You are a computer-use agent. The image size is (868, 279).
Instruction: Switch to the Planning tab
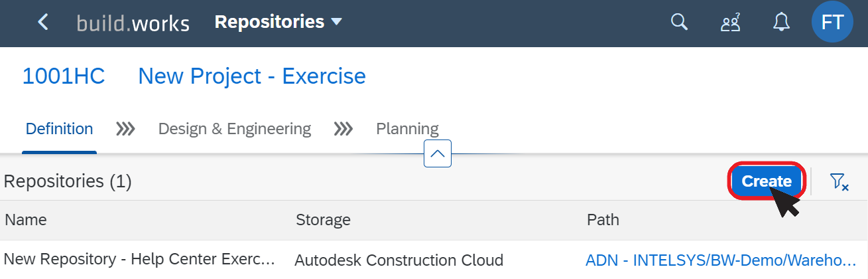tap(407, 129)
